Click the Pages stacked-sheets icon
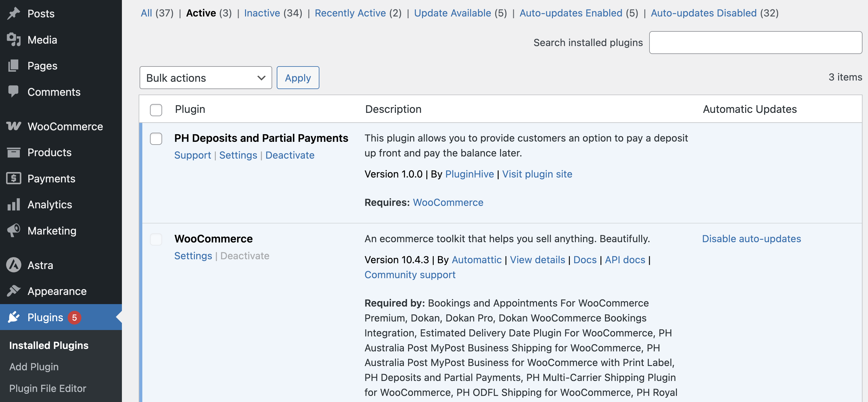Image resolution: width=868 pixels, height=402 pixels. (13, 66)
